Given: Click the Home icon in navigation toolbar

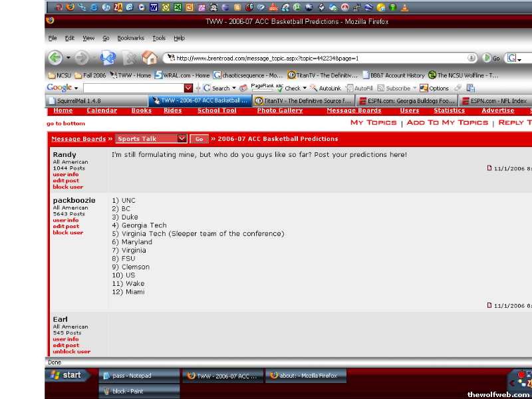Looking at the screenshot, I should tap(150, 58).
